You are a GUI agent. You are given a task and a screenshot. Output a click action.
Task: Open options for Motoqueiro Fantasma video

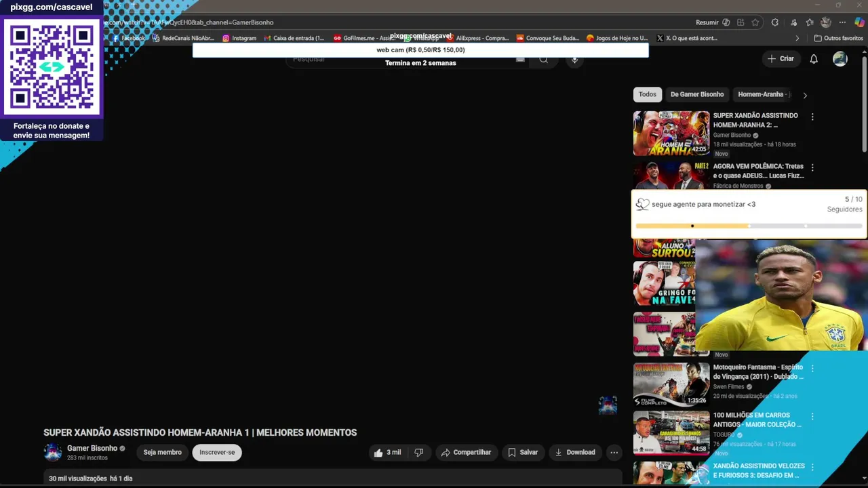coord(812,369)
